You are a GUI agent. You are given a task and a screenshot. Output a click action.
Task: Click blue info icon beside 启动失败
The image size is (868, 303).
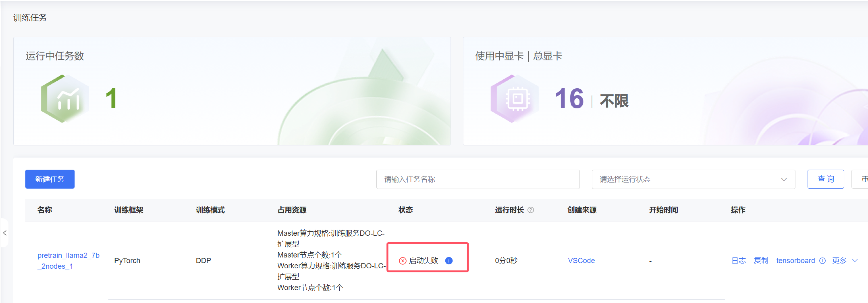coord(449,260)
